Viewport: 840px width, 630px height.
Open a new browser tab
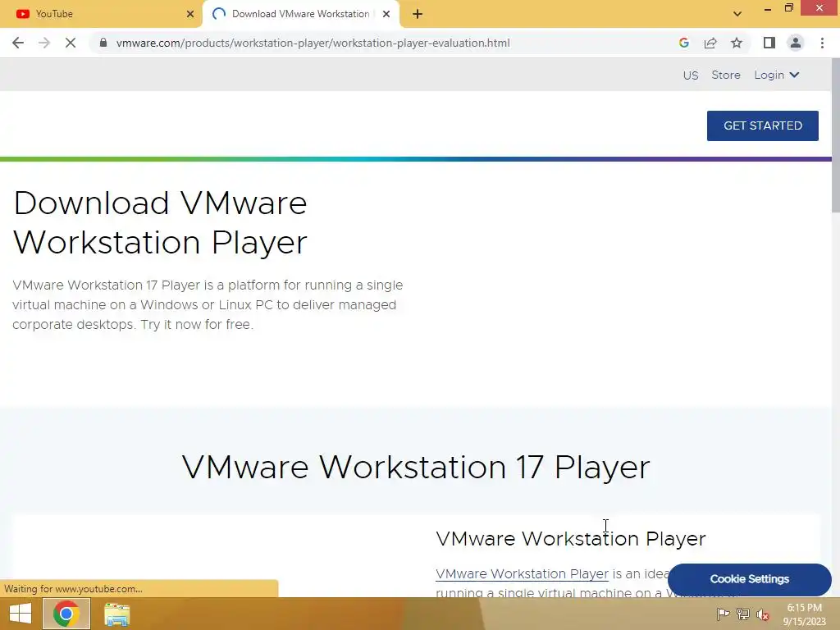pyautogui.click(x=418, y=14)
